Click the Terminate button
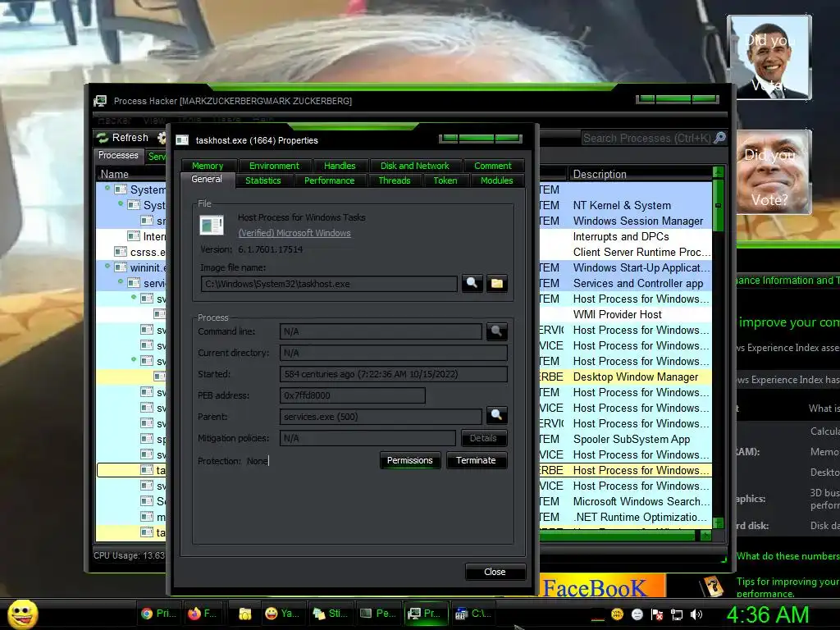Image resolution: width=840 pixels, height=630 pixels. coord(476,460)
